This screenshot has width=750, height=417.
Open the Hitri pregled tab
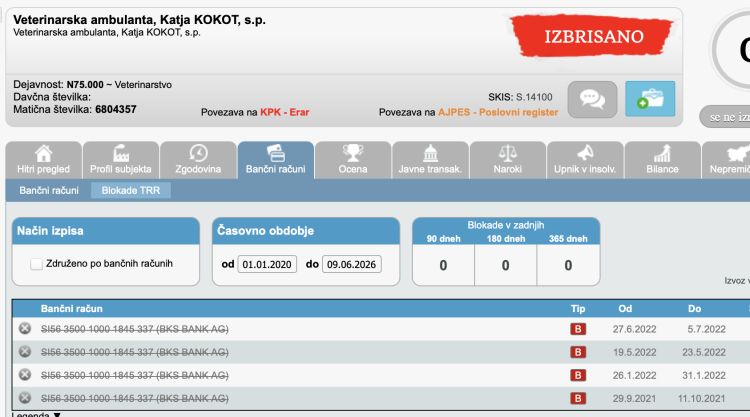tap(44, 160)
